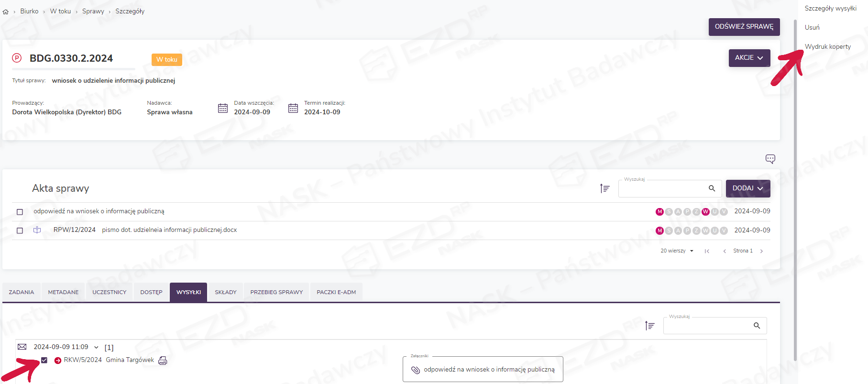Click the printer icon next to Gmina Targówek
Image resolution: width=868 pixels, height=384 pixels.
pyautogui.click(x=163, y=361)
